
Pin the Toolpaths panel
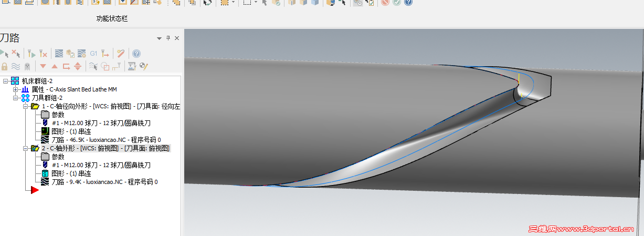tap(168, 38)
